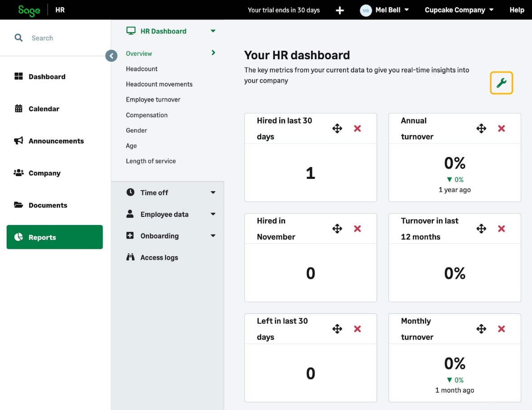Click the plus icon in the top bar
532x410 pixels.
click(340, 10)
